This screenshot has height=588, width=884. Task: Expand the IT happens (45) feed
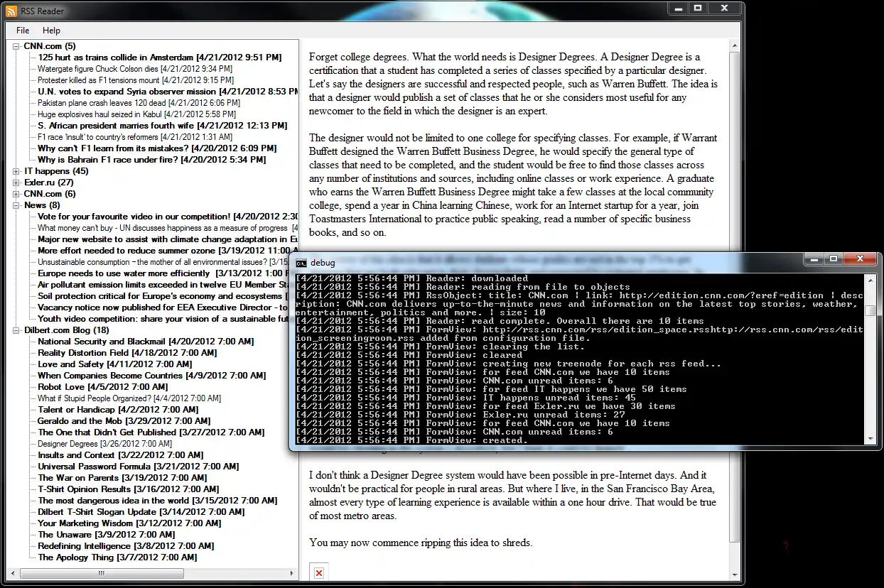pos(17,171)
